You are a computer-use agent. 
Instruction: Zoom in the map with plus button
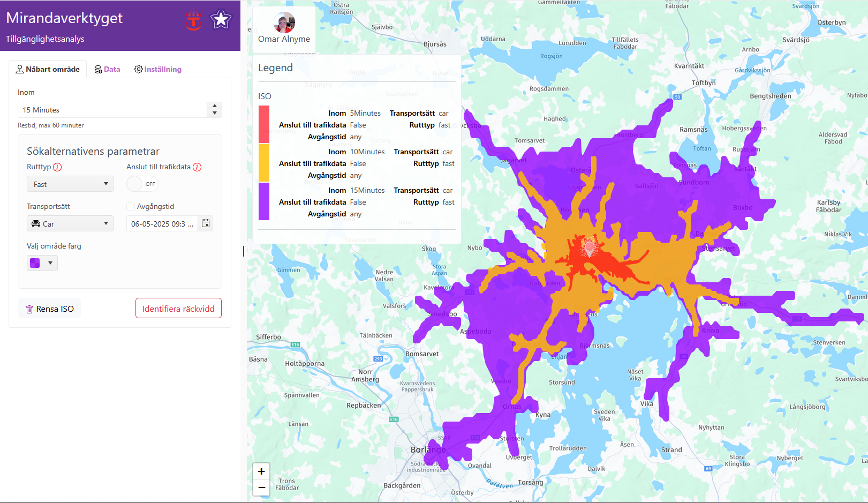point(261,471)
